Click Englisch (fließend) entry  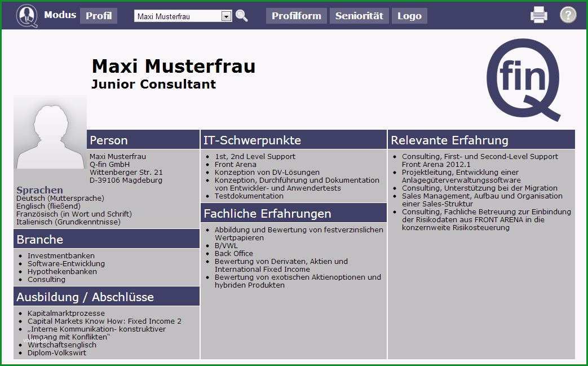[48, 206]
